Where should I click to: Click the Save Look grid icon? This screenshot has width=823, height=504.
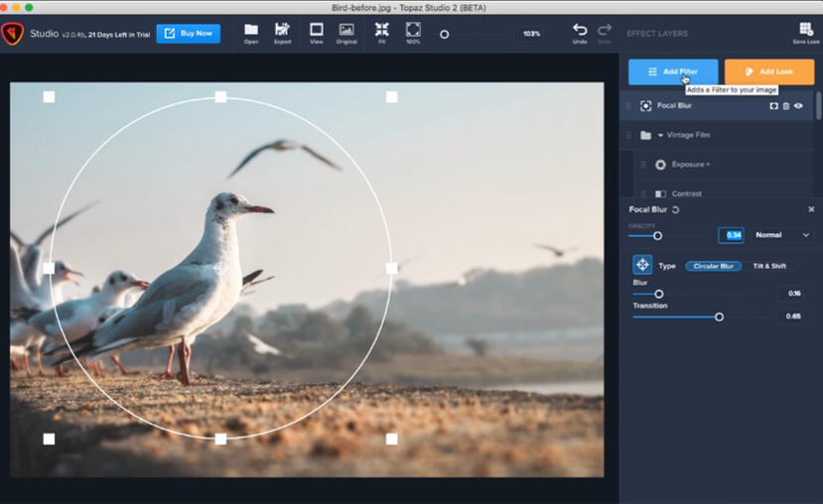tap(805, 31)
